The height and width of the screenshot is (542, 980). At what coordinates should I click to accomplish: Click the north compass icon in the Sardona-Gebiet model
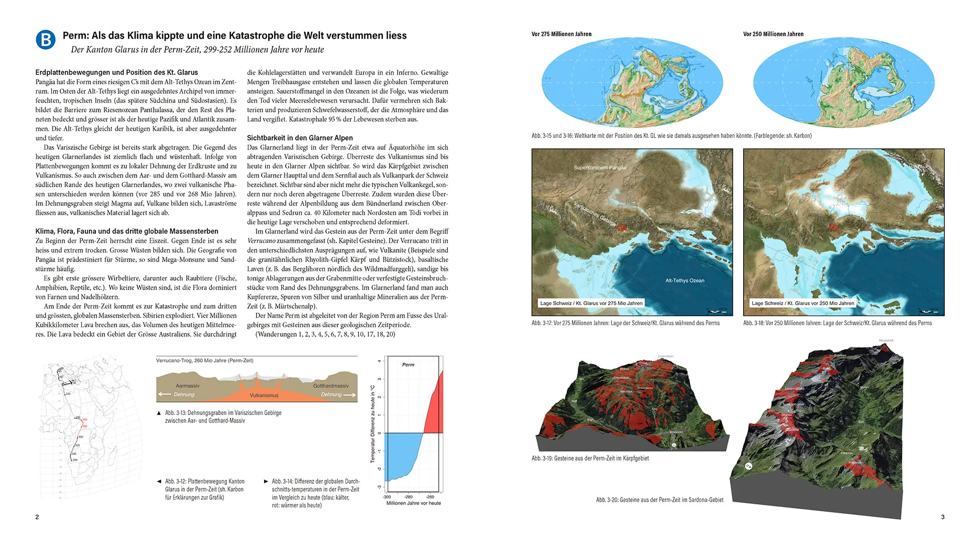[749, 466]
